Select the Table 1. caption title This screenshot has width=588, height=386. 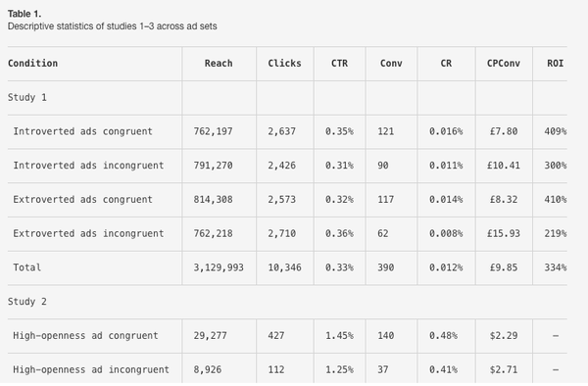[x=24, y=15]
